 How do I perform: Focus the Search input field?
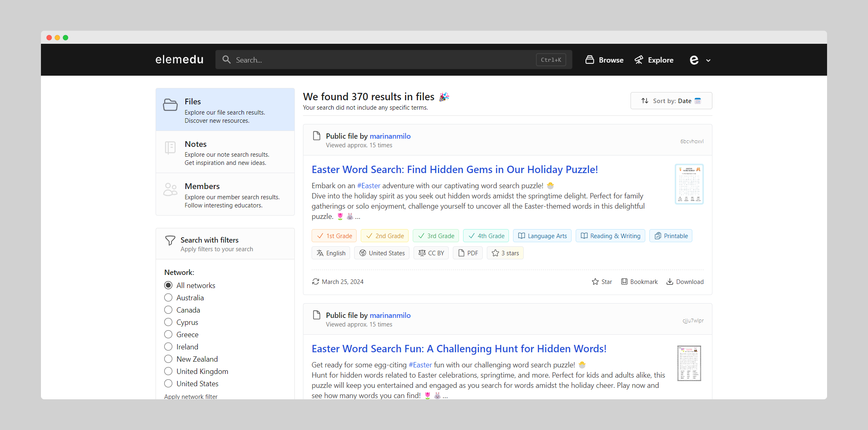pos(393,60)
